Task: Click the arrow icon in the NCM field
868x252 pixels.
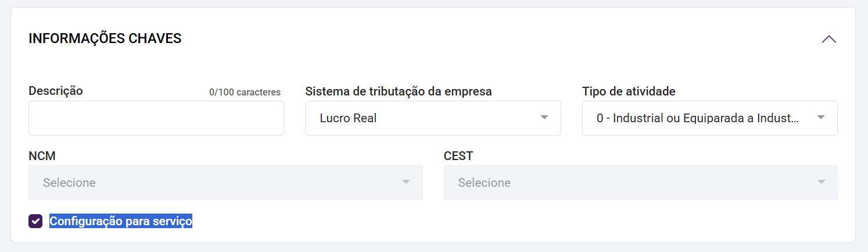Action: point(406,182)
